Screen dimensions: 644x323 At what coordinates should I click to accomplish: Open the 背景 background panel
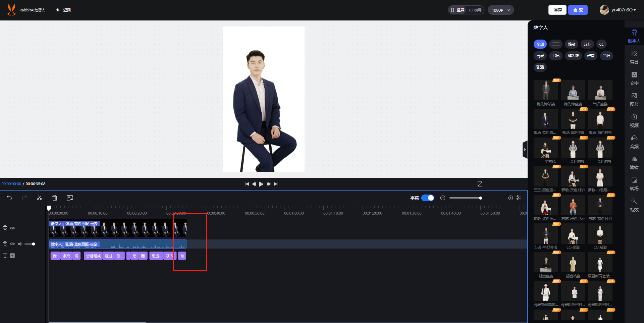pos(634,57)
